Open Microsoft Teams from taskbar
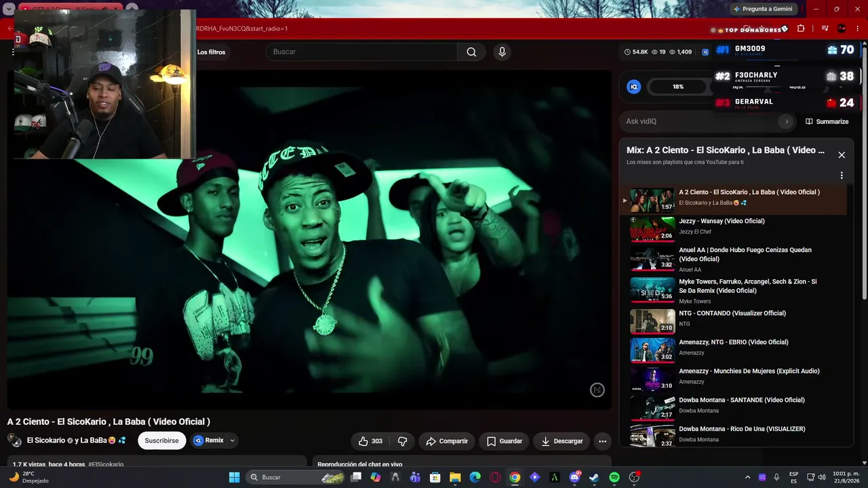 click(415, 477)
